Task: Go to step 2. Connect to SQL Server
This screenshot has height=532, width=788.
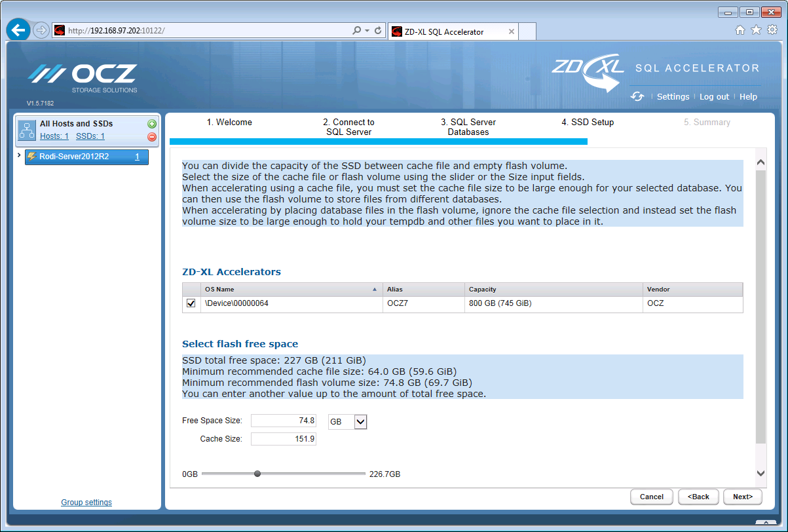Action: click(348, 127)
